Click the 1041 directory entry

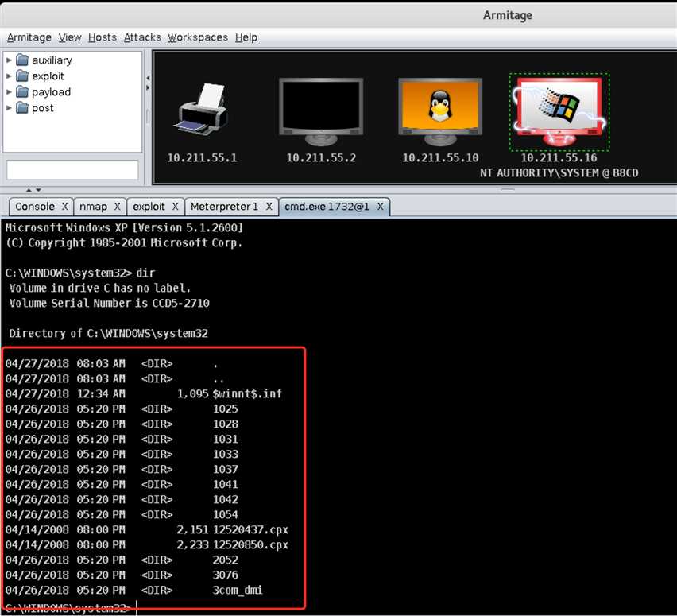click(x=226, y=484)
